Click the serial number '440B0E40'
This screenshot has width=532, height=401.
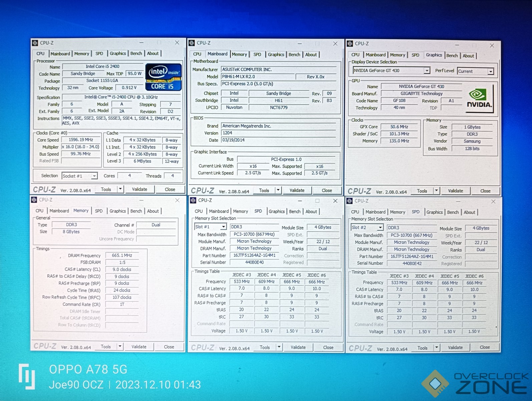click(254, 262)
